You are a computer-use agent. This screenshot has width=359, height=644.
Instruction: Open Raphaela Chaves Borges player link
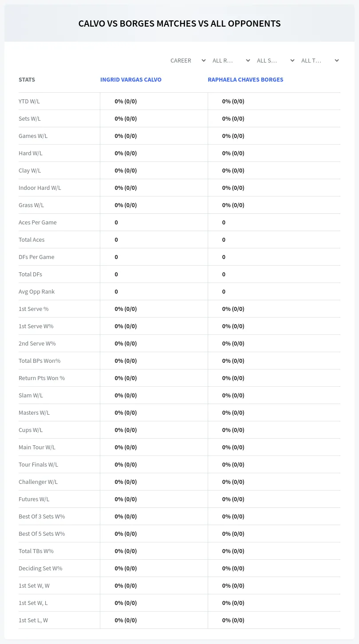pos(245,80)
